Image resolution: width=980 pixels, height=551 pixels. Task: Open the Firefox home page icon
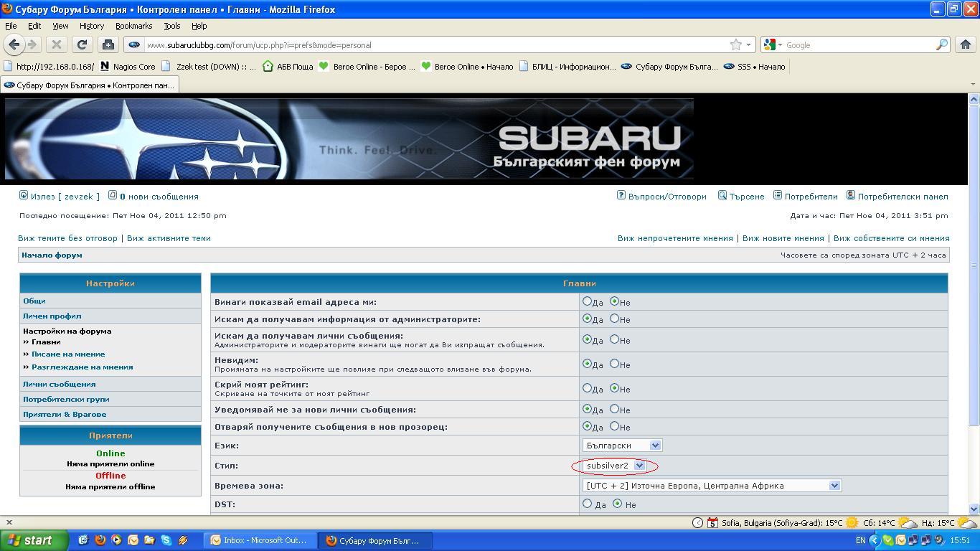pyautogui.click(x=966, y=44)
